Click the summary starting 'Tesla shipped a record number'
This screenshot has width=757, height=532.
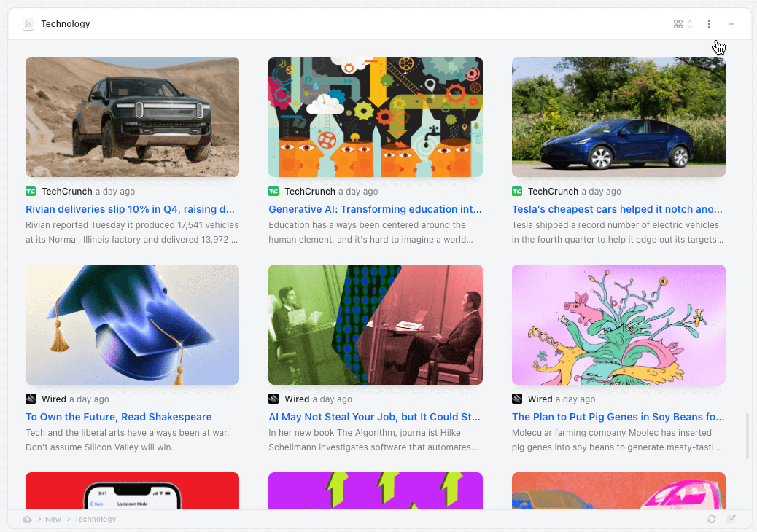click(x=618, y=232)
